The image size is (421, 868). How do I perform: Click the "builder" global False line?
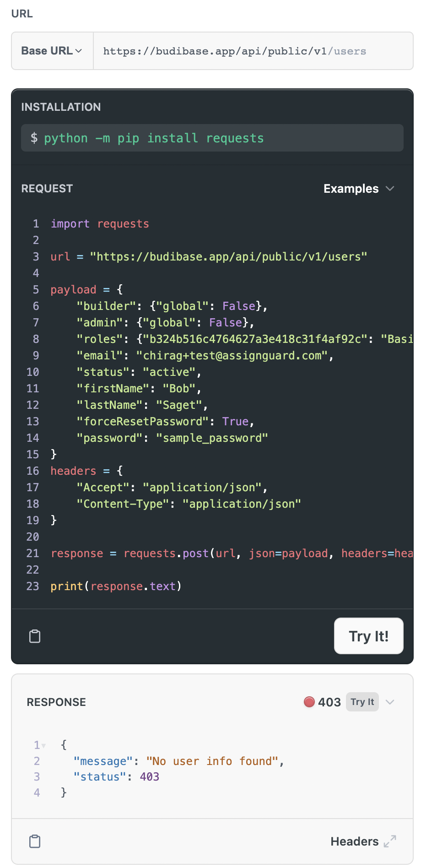pos(172,306)
